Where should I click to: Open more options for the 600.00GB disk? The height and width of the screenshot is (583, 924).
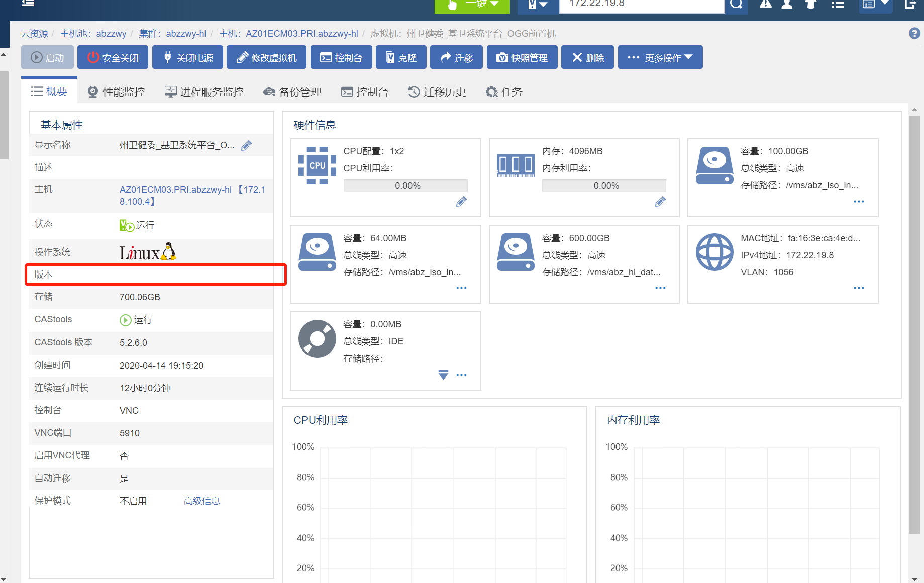pos(660,288)
